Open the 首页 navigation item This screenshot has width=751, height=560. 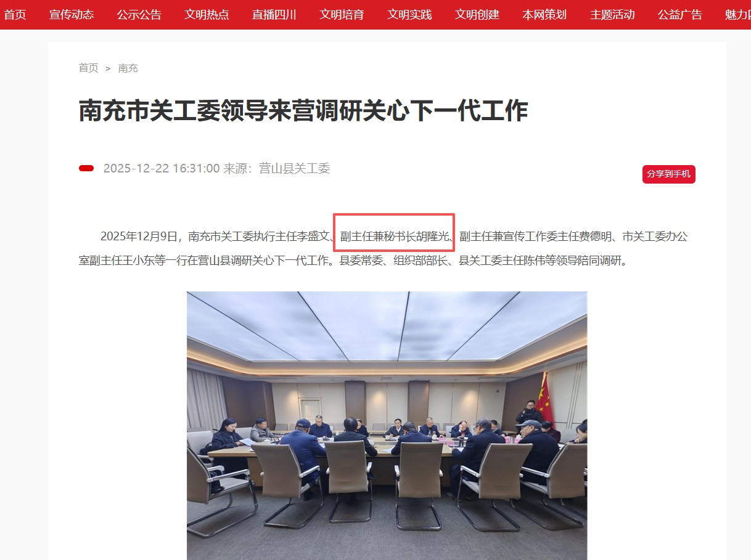[15, 14]
